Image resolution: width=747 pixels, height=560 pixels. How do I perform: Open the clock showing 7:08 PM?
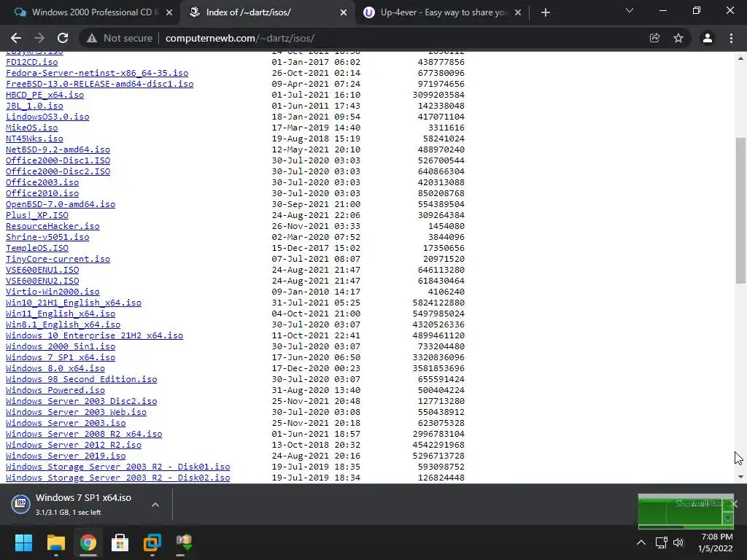(716, 542)
